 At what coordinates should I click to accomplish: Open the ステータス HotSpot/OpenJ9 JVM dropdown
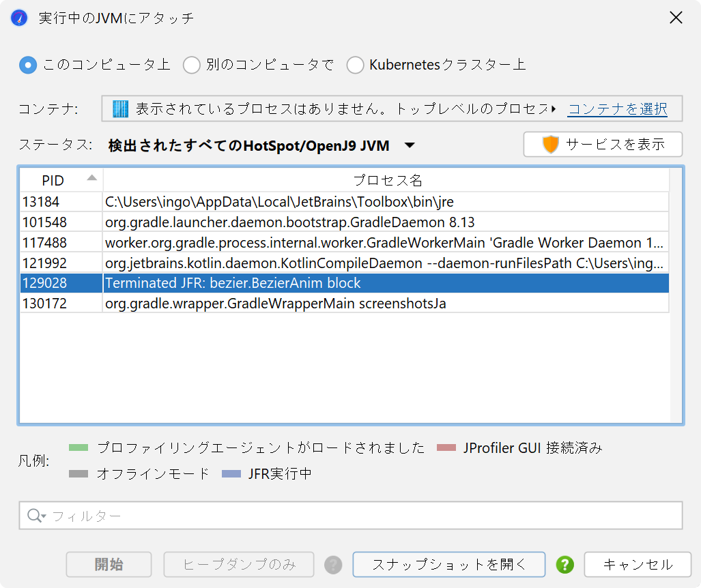(x=261, y=146)
